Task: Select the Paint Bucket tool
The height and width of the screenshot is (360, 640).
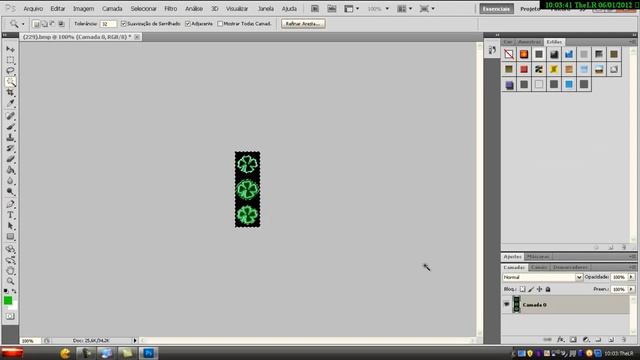Action: tap(10, 170)
